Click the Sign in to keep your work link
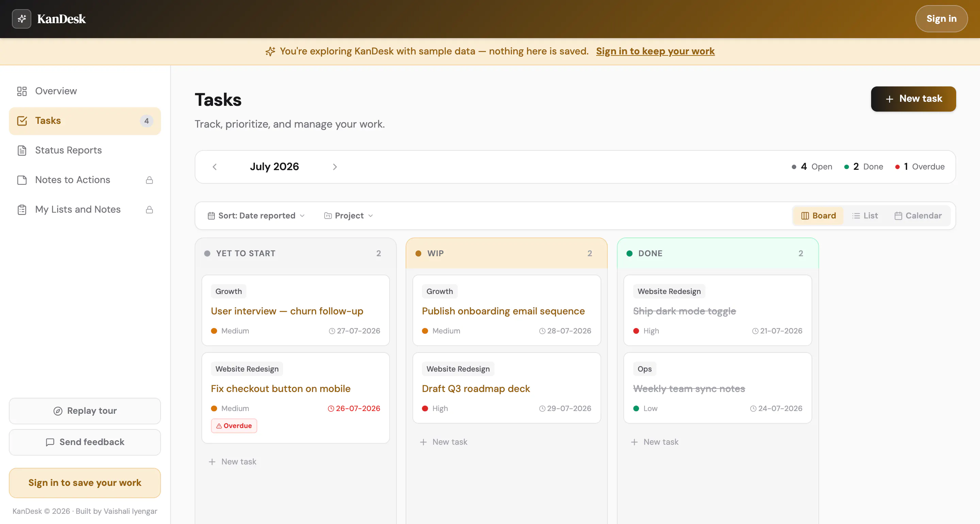980x524 pixels. (x=655, y=51)
